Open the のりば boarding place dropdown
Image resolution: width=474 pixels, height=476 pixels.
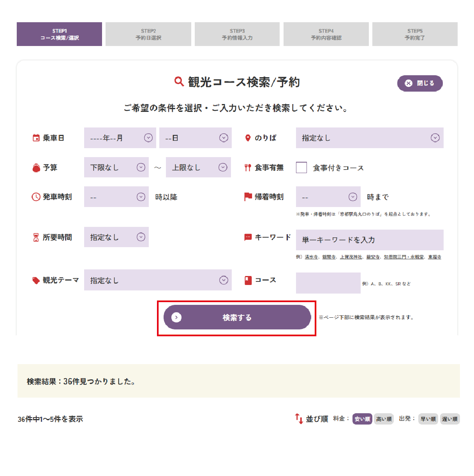click(369, 138)
